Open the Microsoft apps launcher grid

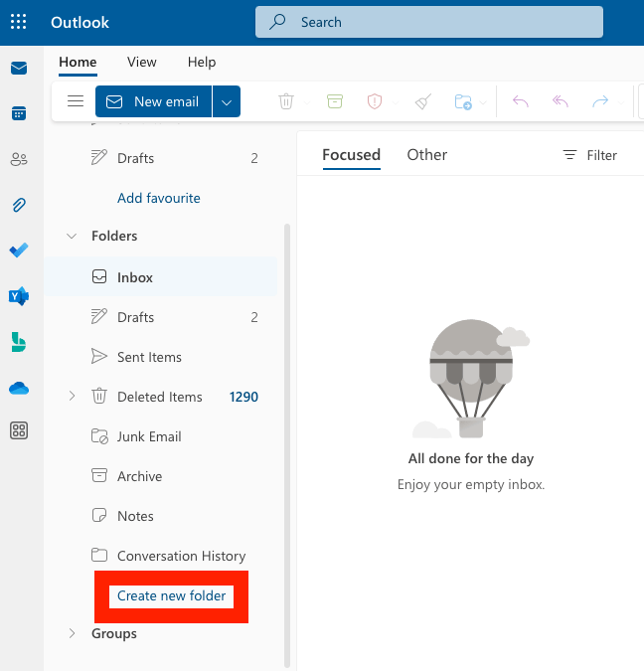(19, 22)
